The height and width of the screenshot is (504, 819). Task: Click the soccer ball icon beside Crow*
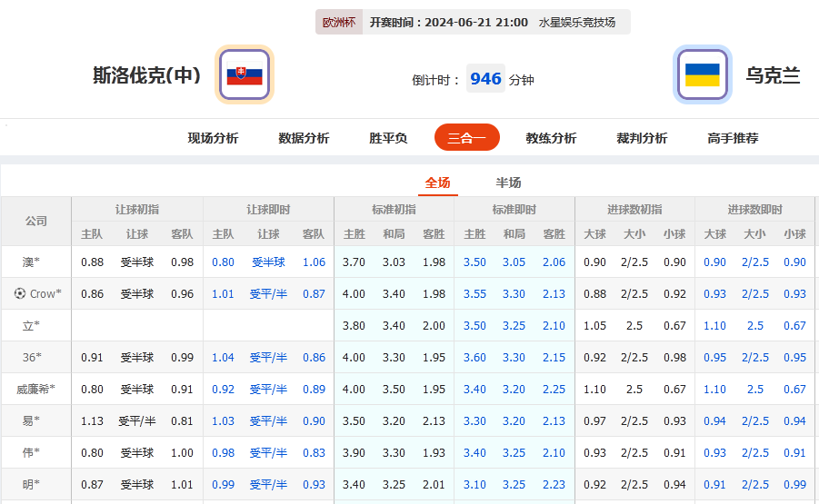pos(20,293)
